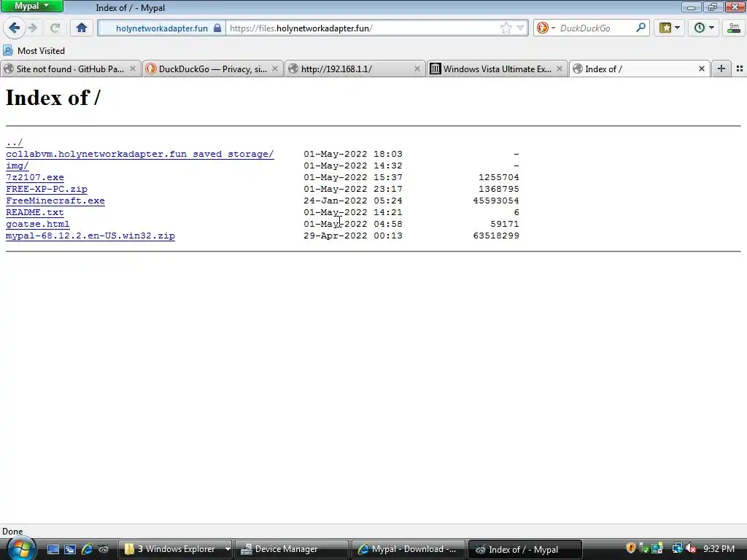
Task: Click the date 24-Jan-2022 05:24
Action: click(353, 201)
